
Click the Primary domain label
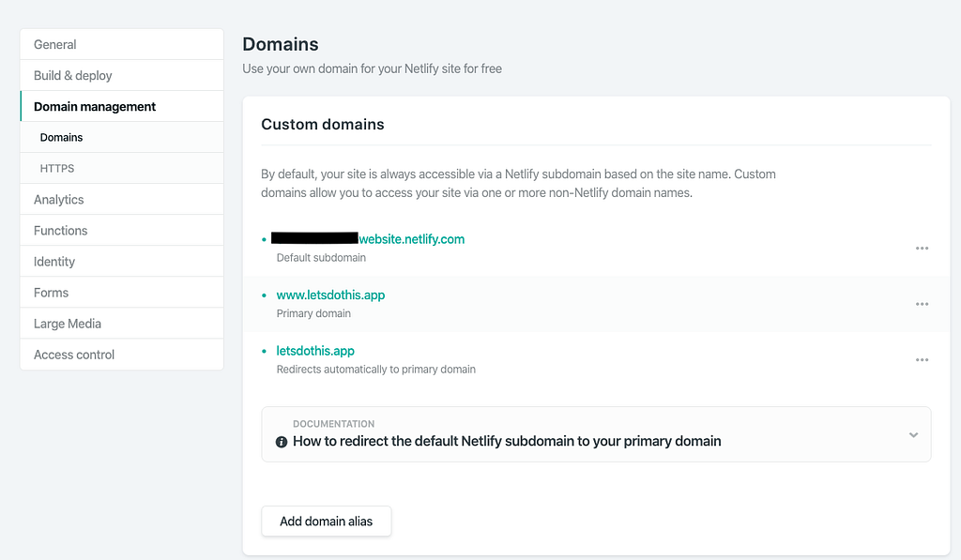pyautogui.click(x=313, y=313)
